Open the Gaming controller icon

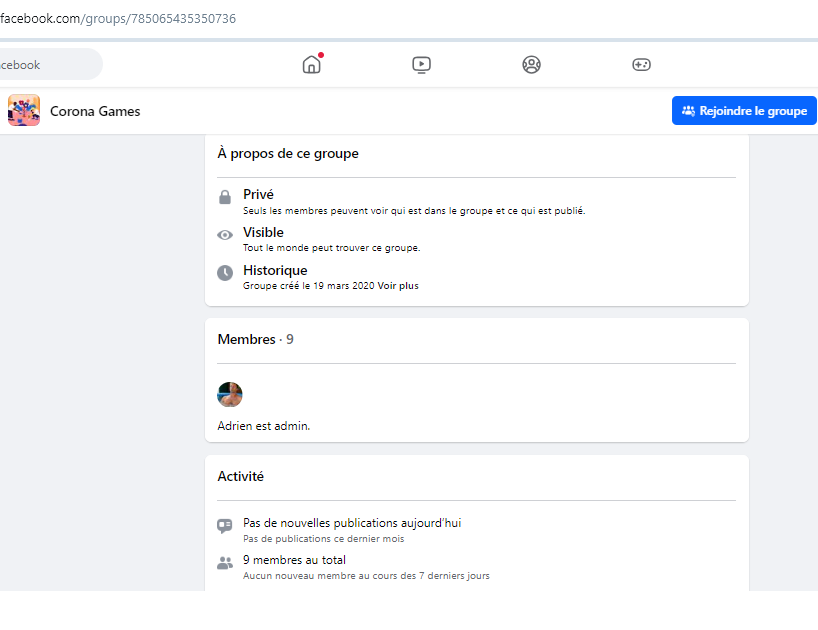[641, 65]
